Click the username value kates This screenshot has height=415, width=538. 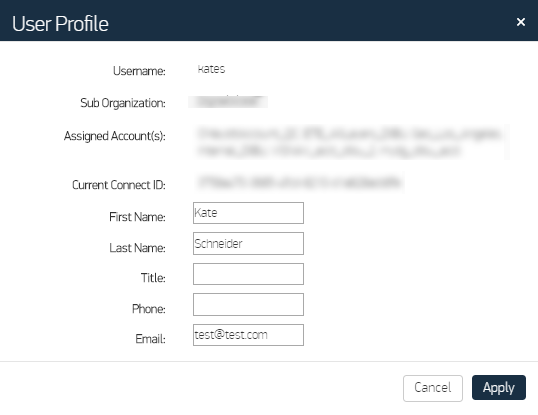point(211,69)
